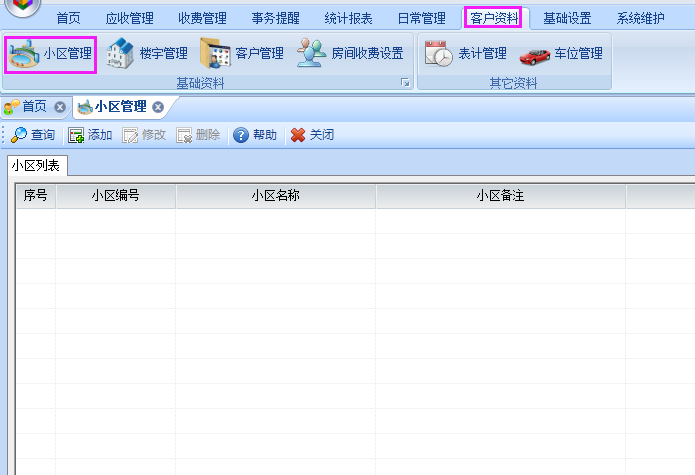Sort by the 小区名称 column header
This screenshot has height=475, width=695.
pos(276,195)
